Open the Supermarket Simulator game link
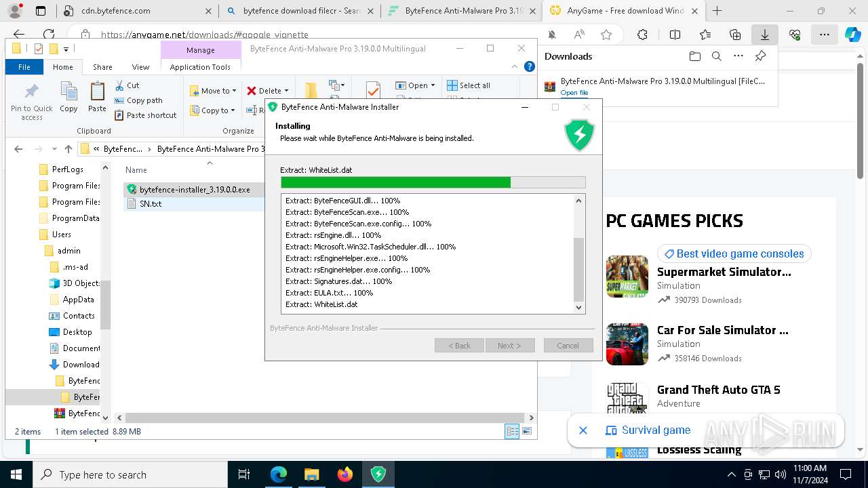The image size is (868, 488). pos(724,272)
